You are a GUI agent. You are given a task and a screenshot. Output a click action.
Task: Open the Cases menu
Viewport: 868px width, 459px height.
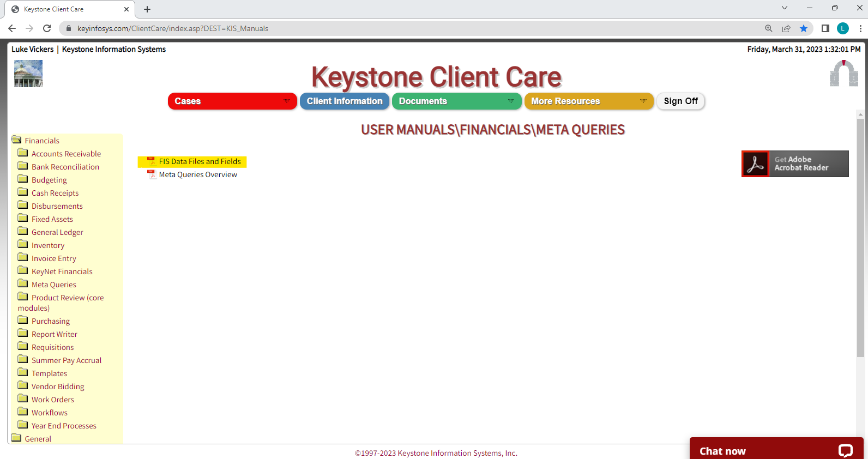(x=232, y=101)
